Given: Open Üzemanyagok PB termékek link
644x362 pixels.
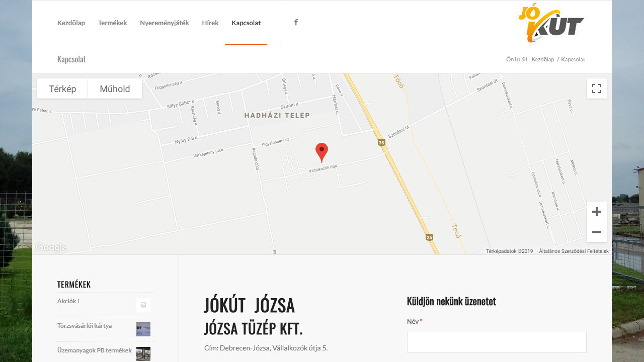Looking at the screenshot, I should (95, 350).
